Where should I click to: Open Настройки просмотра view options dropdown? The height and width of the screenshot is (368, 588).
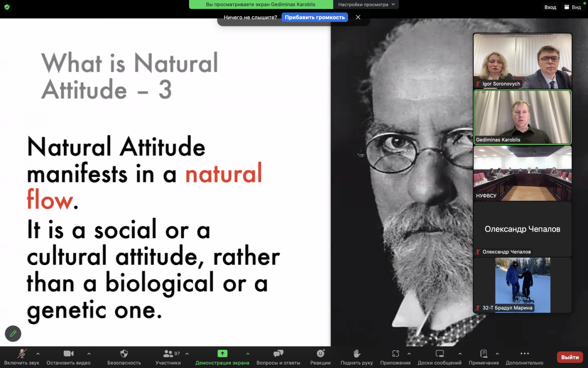366,4
